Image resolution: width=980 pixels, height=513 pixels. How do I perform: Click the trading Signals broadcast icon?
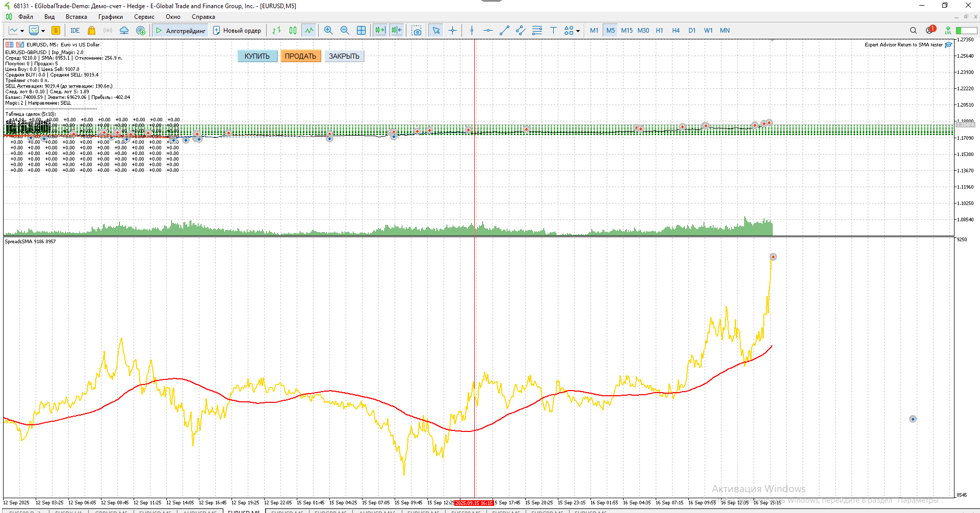coord(108,31)
